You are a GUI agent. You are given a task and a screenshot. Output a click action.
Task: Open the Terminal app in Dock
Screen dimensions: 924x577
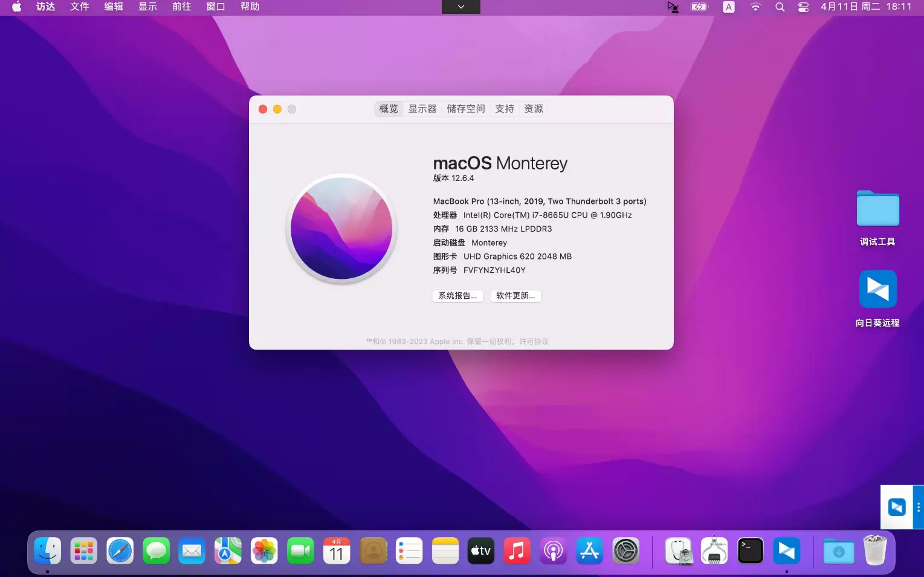(750, 551)
